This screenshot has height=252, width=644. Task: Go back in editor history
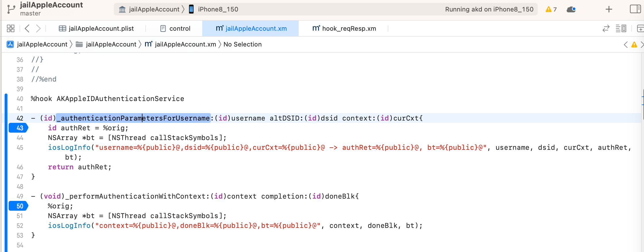[27, 28]
